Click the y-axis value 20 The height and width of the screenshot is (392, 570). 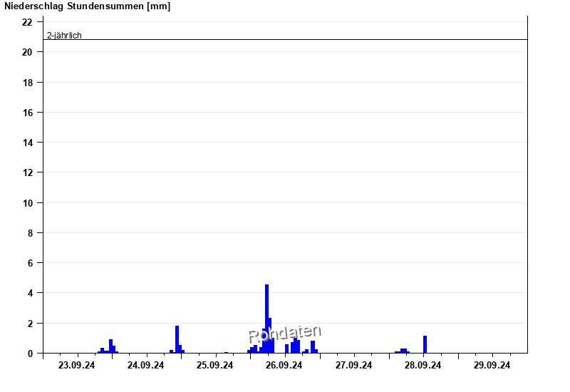(x=28, y=53)
